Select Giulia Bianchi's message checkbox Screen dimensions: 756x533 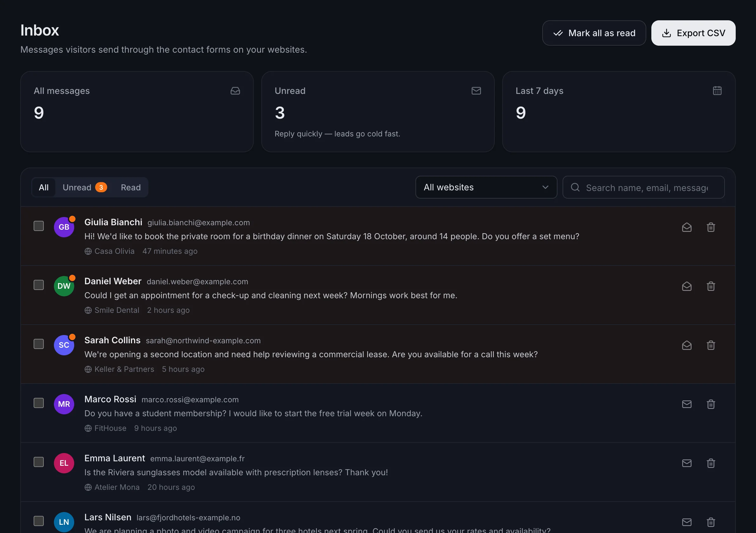tap(38, 226)
